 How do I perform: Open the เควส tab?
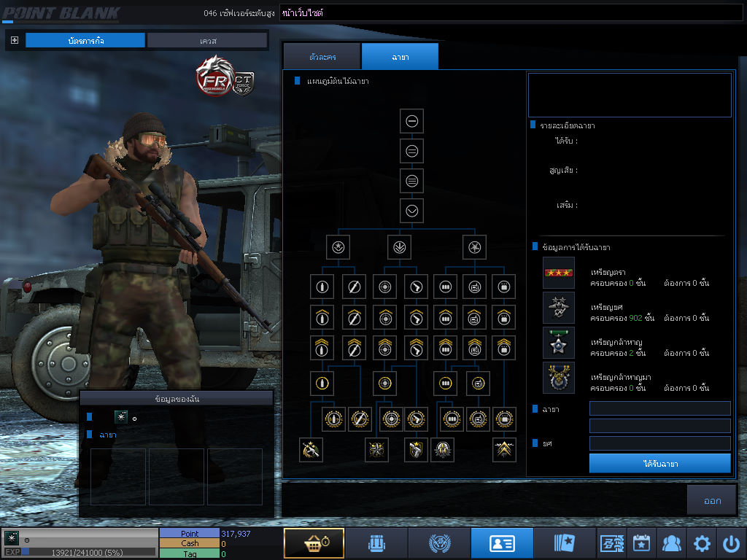click(x=207, y=41)
